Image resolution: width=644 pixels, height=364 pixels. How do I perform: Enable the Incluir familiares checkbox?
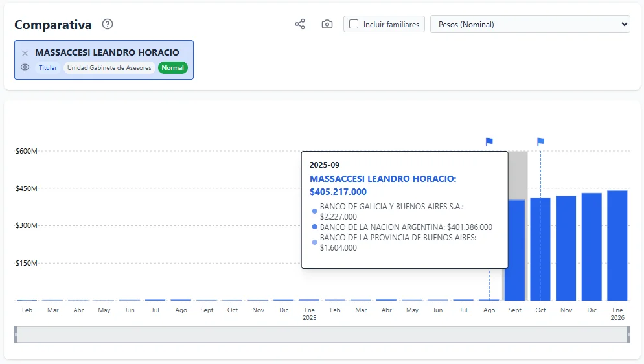(x=354, y=25)
